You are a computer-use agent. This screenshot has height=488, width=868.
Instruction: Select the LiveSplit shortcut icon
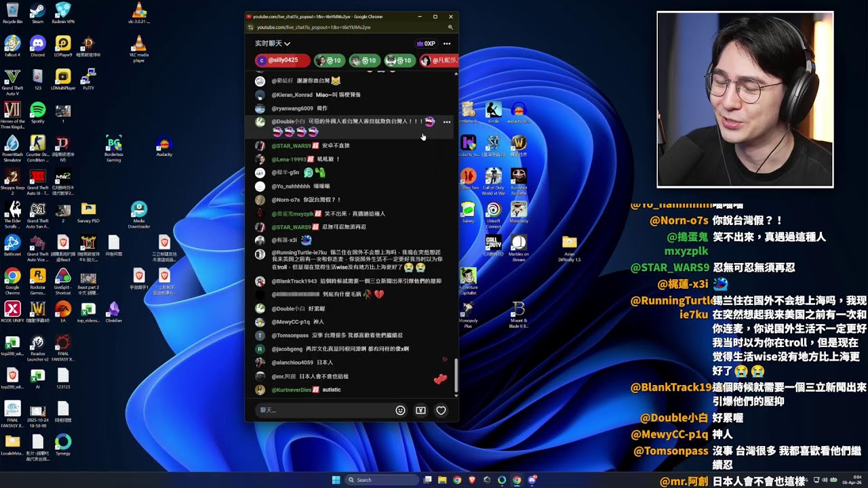point(63,281)
